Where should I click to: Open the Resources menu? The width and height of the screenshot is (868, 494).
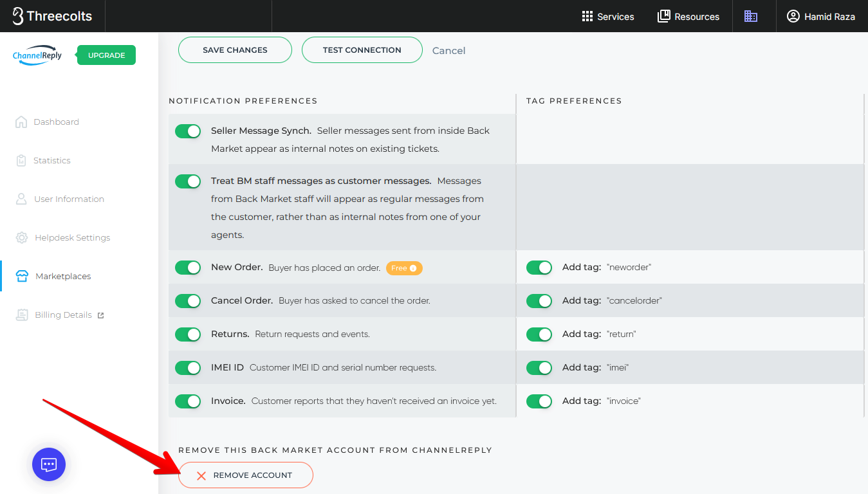tap(688, 17)
